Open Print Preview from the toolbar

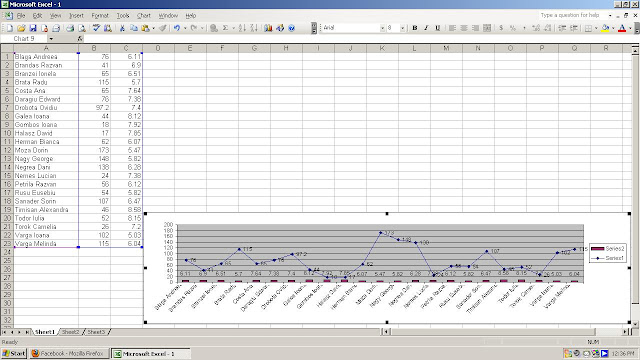pyautogui.click(x=82, y=28)
